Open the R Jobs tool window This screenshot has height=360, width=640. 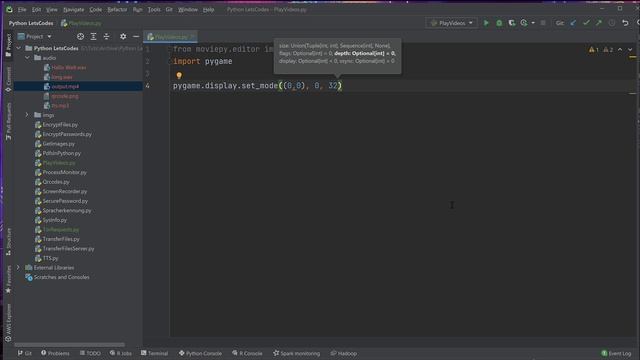pos(120,353)
